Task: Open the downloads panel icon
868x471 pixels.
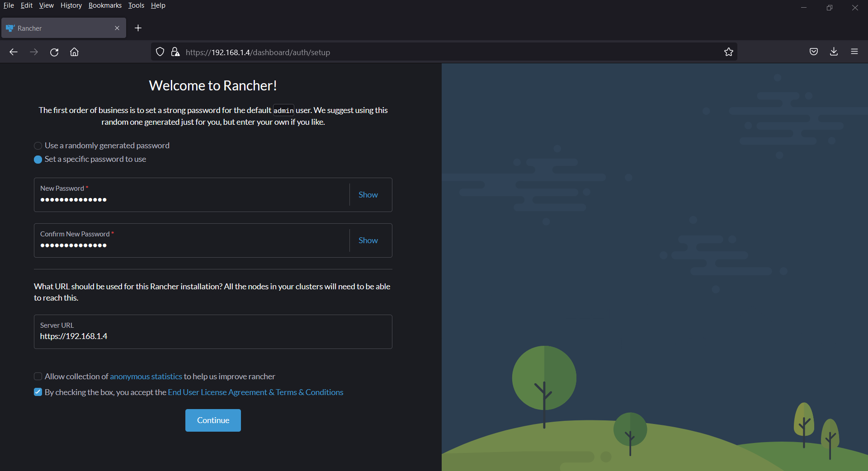Action: pos(834,52)
